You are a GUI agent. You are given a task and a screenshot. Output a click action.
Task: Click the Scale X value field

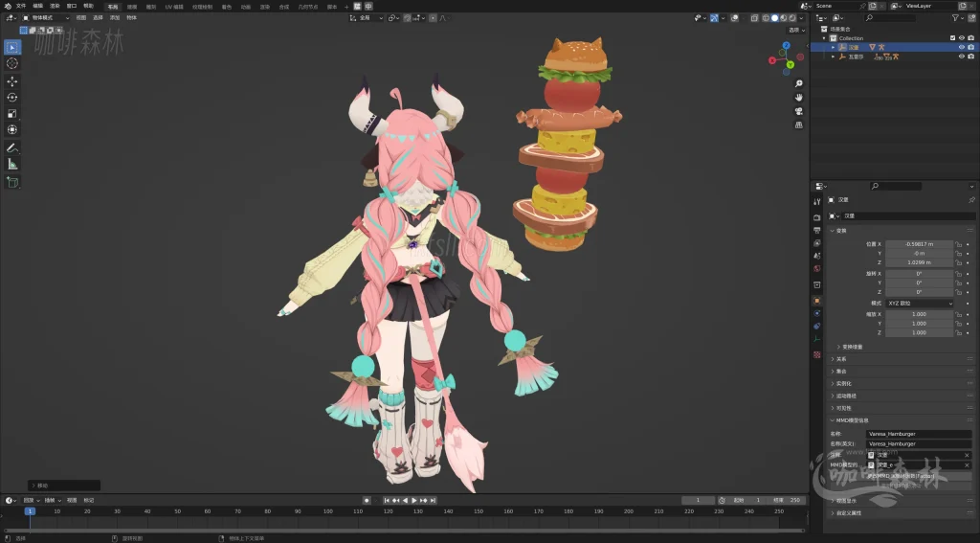click(920, 314)
